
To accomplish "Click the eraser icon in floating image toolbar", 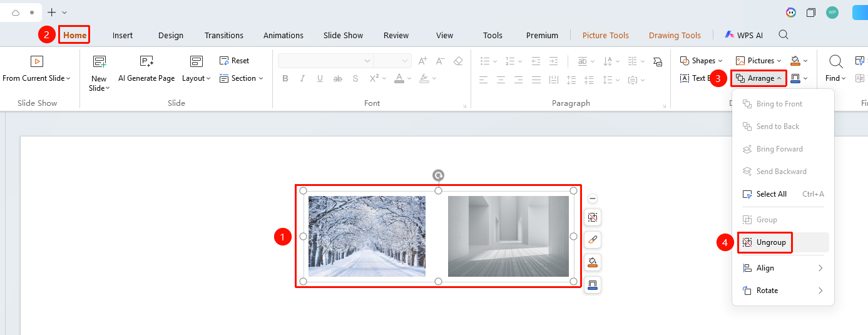I will pos(593,239).
